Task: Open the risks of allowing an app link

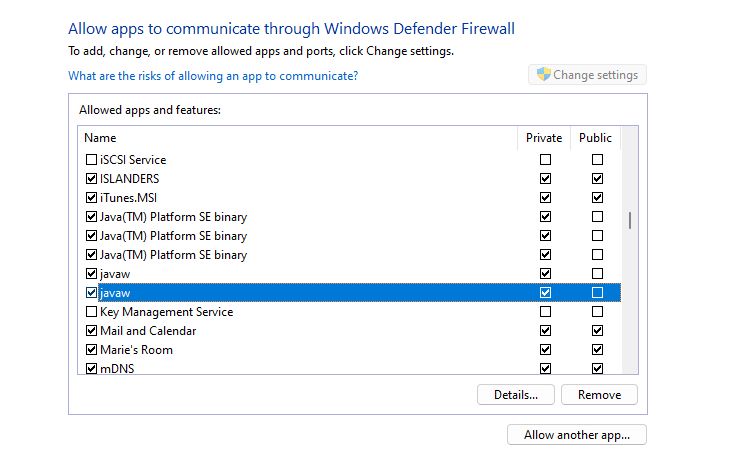Action: (213, 76)
